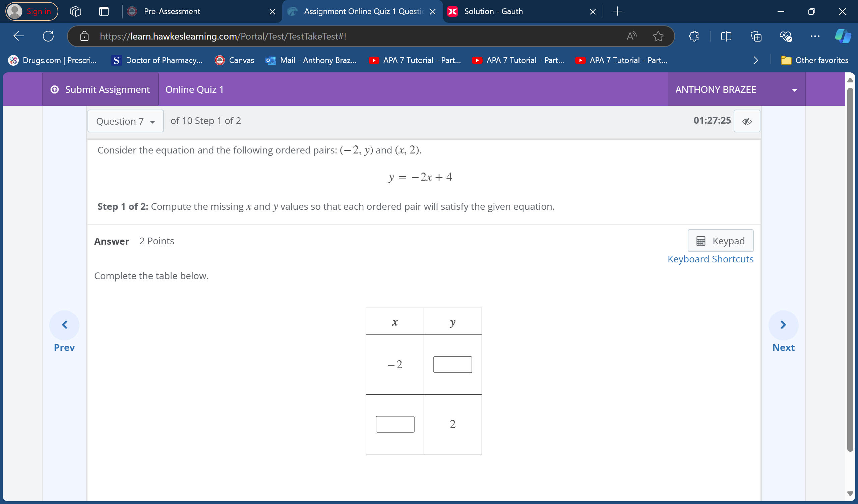This screenshot has height=504, width=858.
Task: Open Collections icon in toolbar
Action: coord(756,36)
